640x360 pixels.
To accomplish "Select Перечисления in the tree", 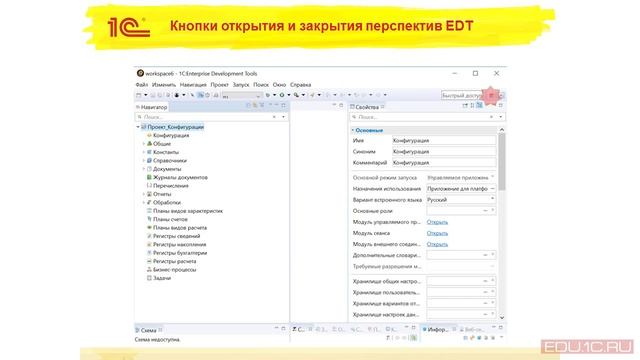I will pos(171,186).
